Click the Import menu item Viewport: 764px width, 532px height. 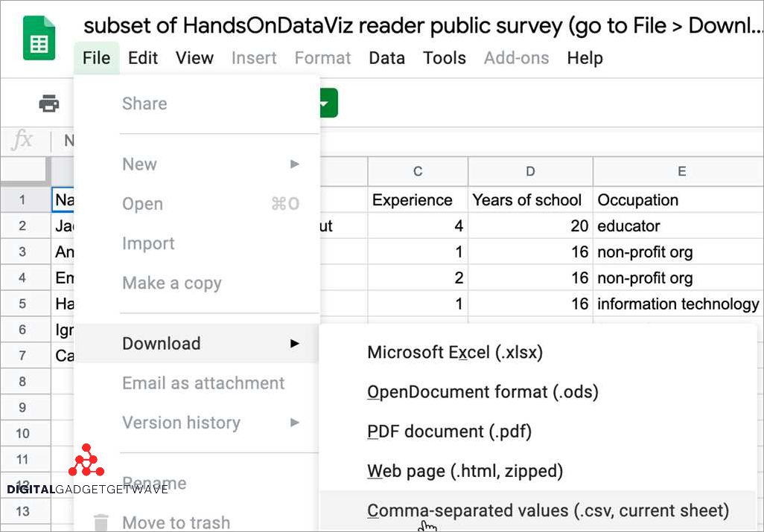[148, 243]
